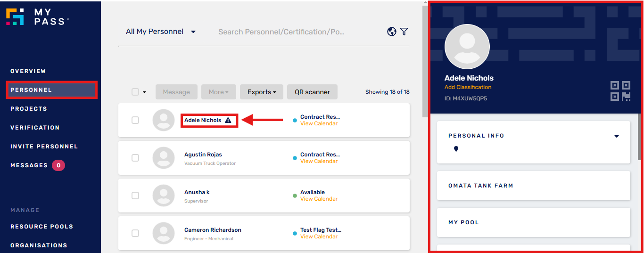Open Messages in the sidebar

click(x=29, y=165)
